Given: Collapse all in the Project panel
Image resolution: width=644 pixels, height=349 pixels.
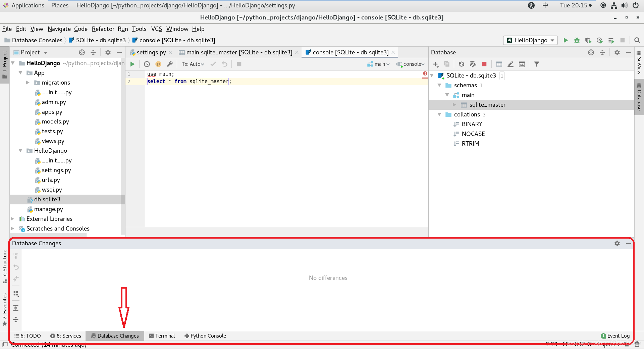Looking at the screenshot, I should coord(93,52).
